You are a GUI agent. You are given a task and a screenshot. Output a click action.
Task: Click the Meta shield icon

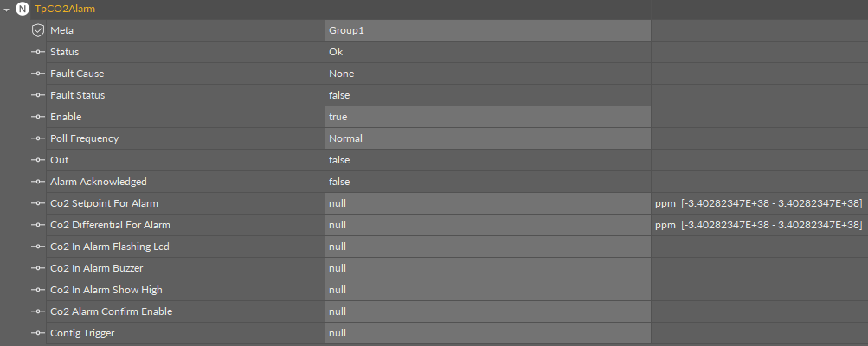[x=37, y=30]
